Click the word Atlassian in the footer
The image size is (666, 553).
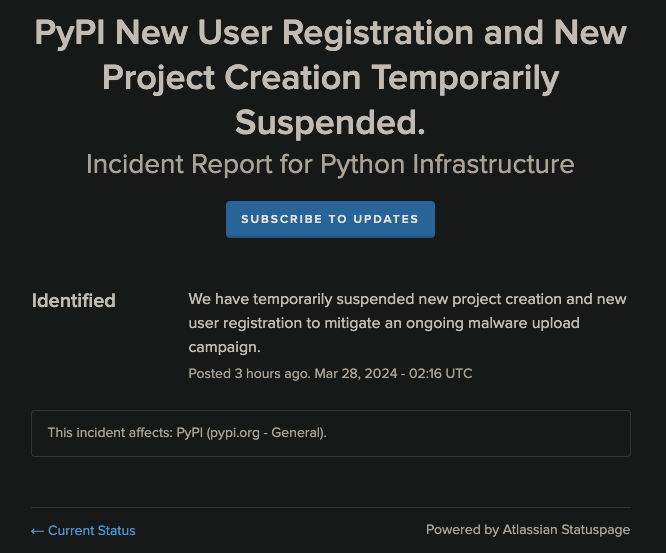(537, 530)
